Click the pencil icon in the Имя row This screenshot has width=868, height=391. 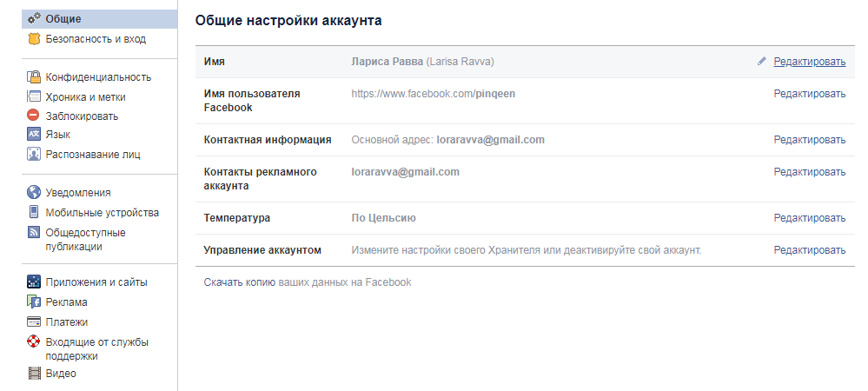click(x=762, y=62)
